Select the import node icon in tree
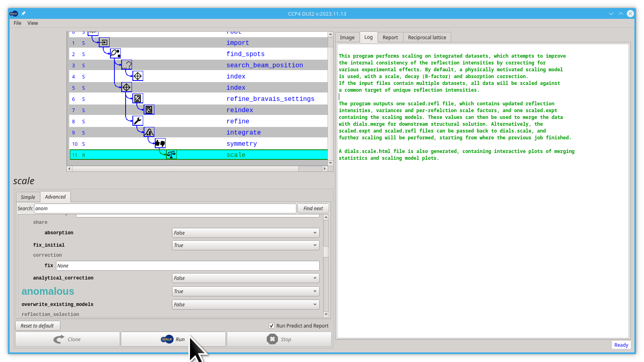644x362 pixels. 104,42
